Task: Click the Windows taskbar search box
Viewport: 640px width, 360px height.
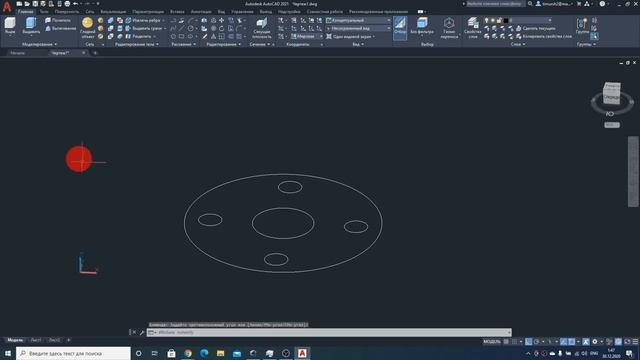Action: (x=73, y=353)
